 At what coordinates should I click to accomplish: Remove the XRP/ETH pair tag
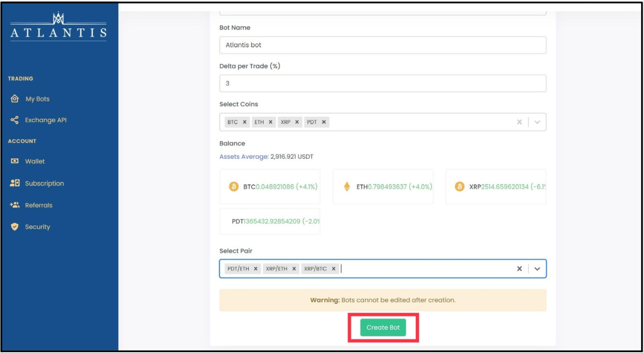click(x=294, y=269)
